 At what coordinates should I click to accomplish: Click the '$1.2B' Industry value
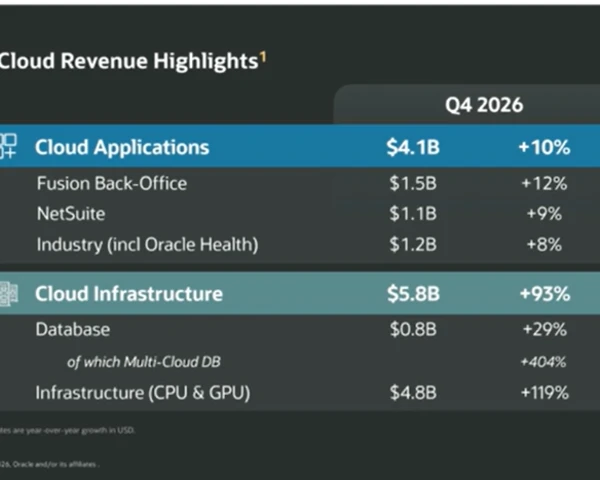[413, 244]
